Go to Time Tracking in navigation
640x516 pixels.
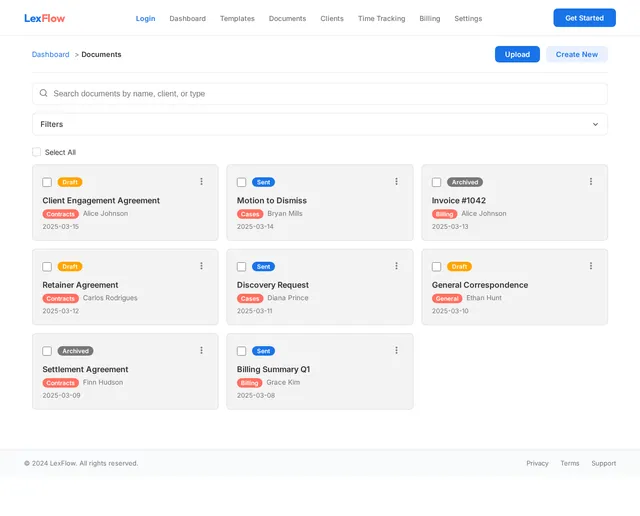tap(382, 18)
